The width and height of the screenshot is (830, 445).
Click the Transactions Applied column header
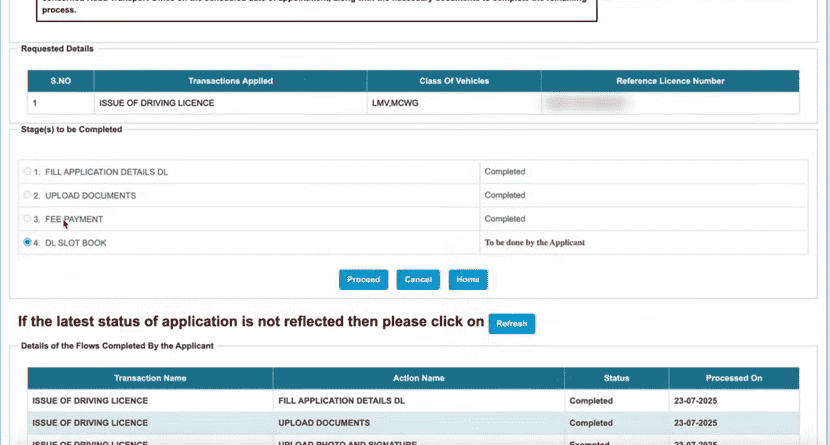point(230,81)
